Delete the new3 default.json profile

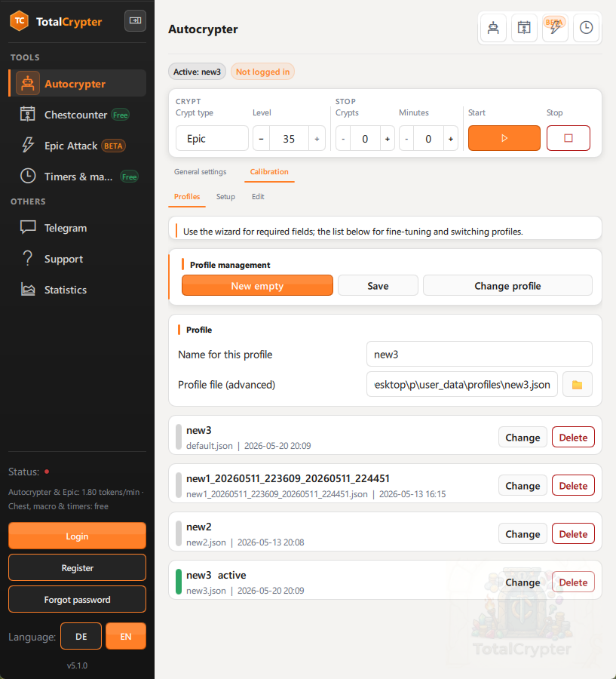(573, 438)
